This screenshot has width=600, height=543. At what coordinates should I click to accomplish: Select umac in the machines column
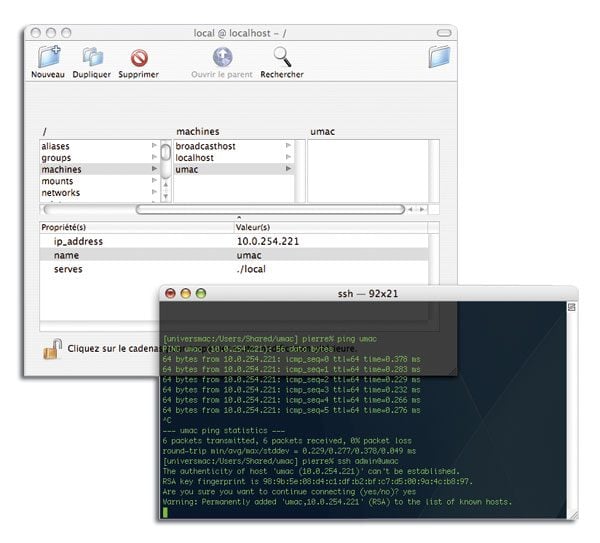187,170
